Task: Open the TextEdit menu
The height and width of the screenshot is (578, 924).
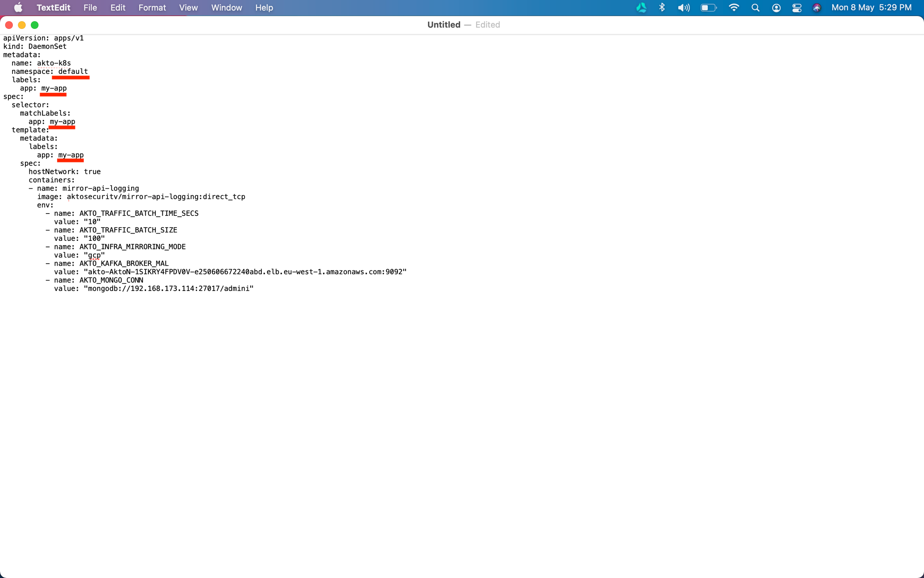Action: [x=53, y=8]
